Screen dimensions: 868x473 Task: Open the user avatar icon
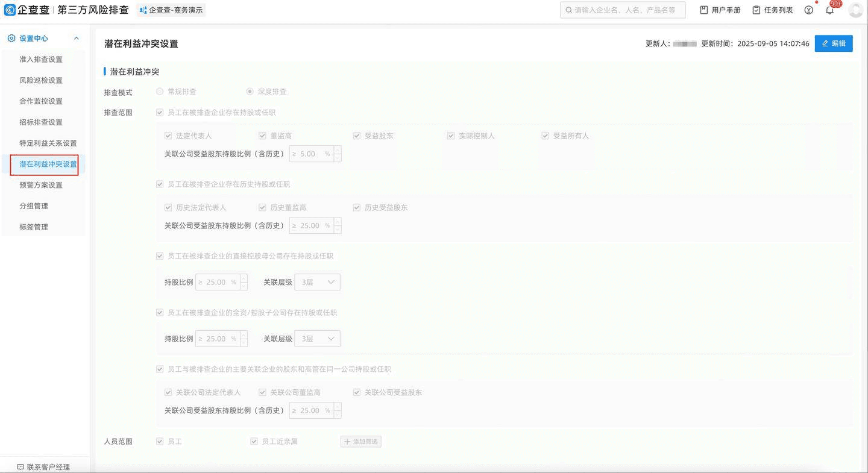[856, 10]
